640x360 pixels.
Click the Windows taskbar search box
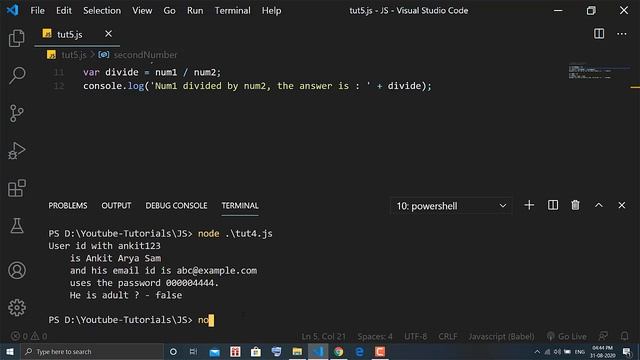[x=92, y=351]
